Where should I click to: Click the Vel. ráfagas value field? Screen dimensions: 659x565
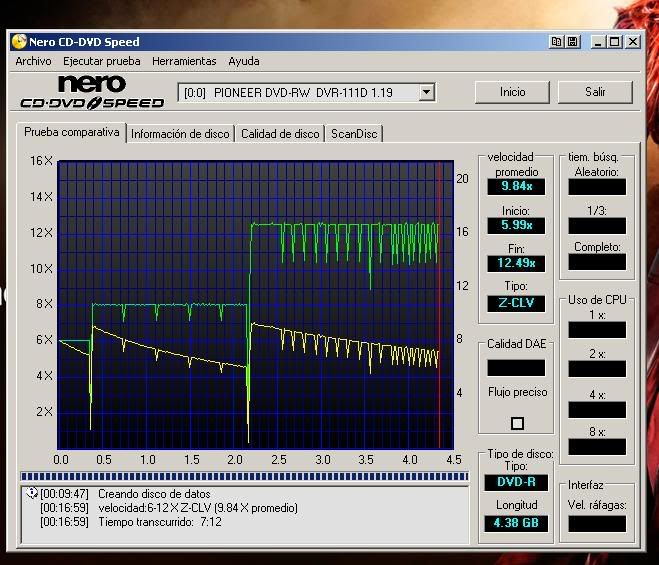pos(597,524)
